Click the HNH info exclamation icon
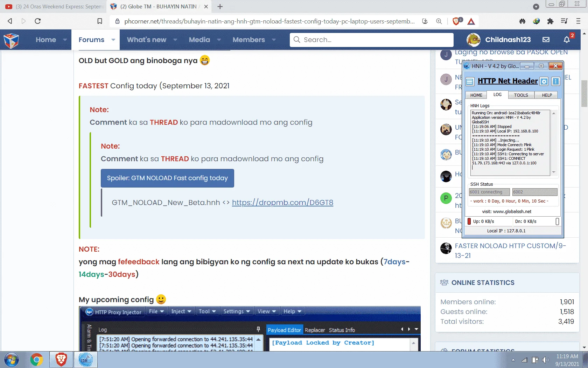Viewport: 588px width, 368px height. pos(555,81)
